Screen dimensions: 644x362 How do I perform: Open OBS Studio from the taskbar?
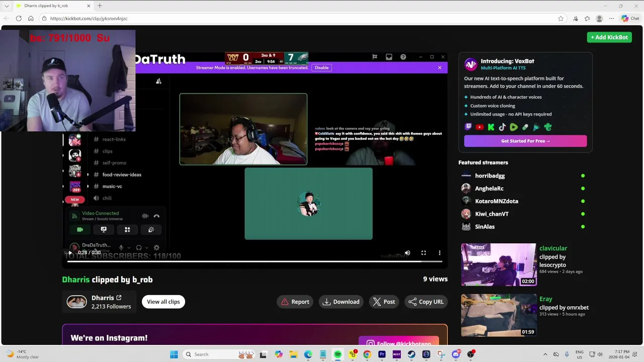[x=470, y=354]
